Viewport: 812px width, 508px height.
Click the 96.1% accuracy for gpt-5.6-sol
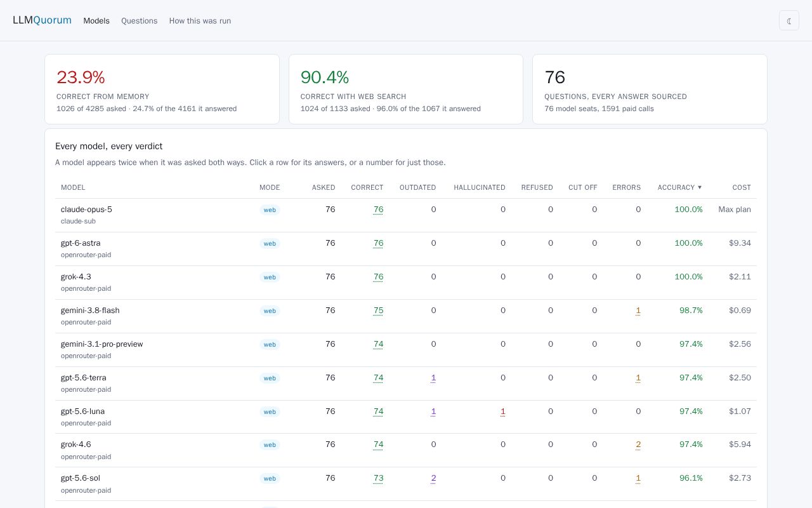point(691,478)
